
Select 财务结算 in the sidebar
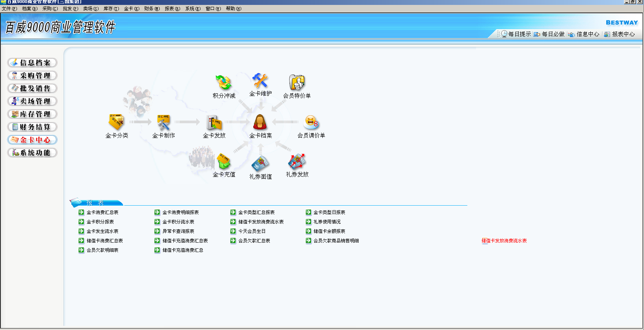pos(32,127)
